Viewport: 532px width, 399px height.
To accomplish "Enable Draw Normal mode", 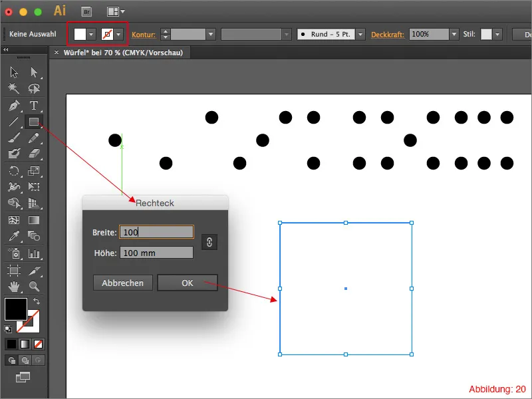I will click(11, 360).
